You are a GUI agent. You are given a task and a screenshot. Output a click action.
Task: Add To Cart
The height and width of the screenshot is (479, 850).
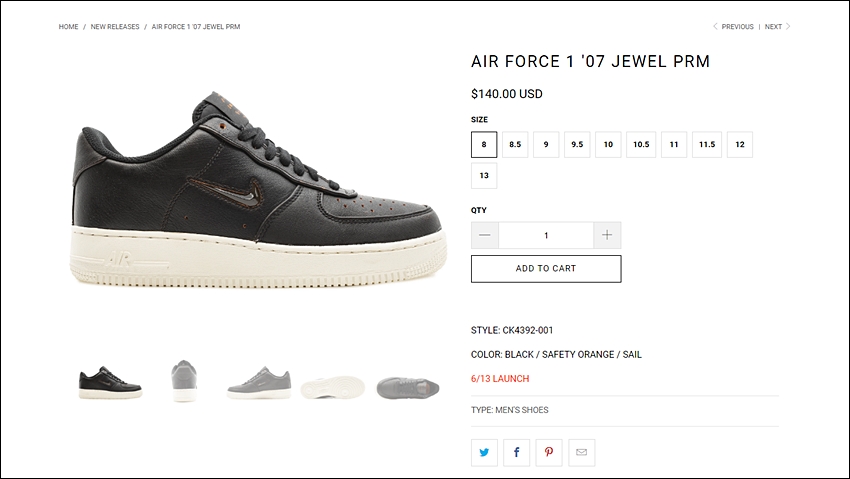pos(546,269)
